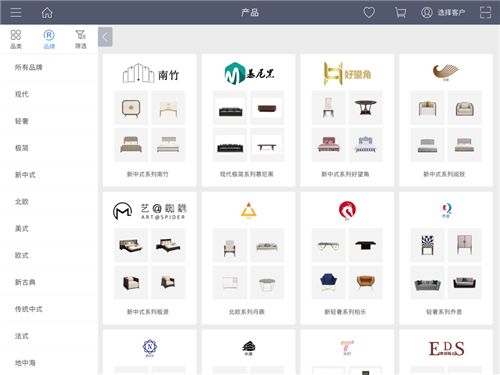Switch to the 品类 category tab
This screenshot has height=375, width=500.
coord(16,39)
